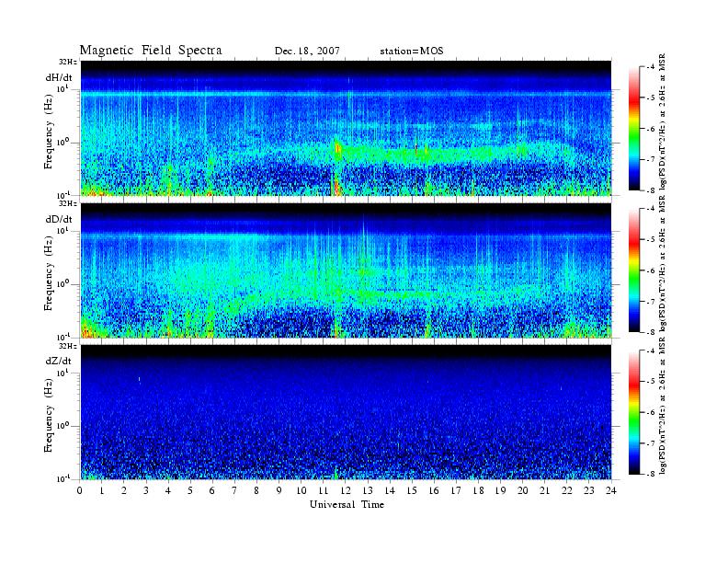Click hour '12' on time axis
This screenshot has width=728, height=563.
(x=346, y=490)
